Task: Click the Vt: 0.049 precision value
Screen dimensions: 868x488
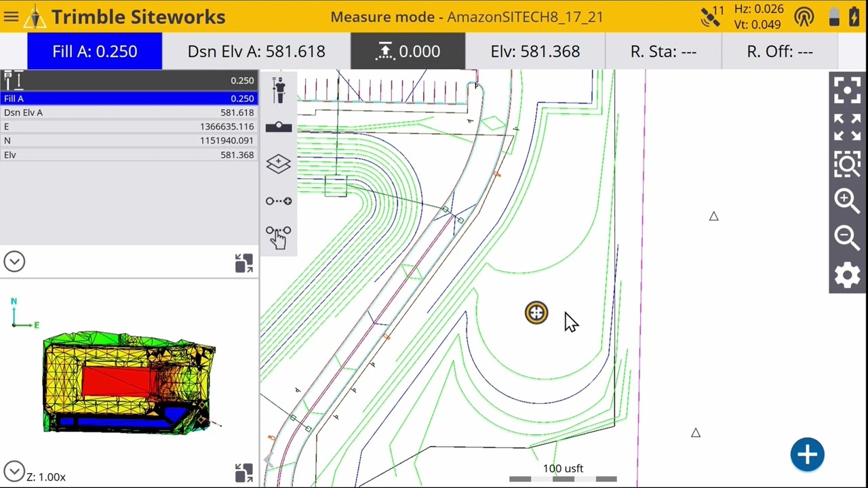Action: click(757, 25)
